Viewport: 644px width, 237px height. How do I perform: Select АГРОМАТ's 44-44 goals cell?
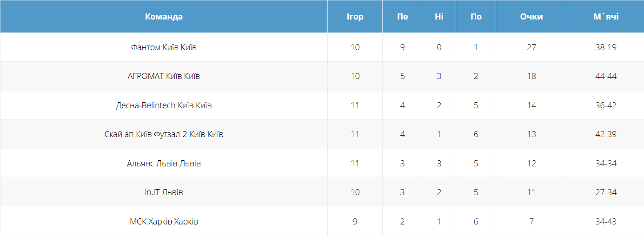[606, 76]
